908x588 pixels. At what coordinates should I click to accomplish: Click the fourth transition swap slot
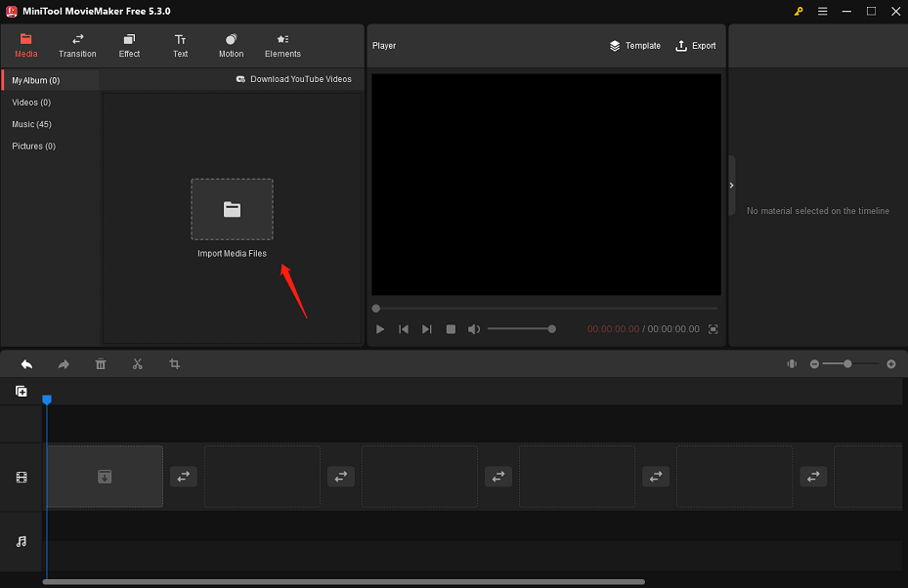tap(656, 477)
